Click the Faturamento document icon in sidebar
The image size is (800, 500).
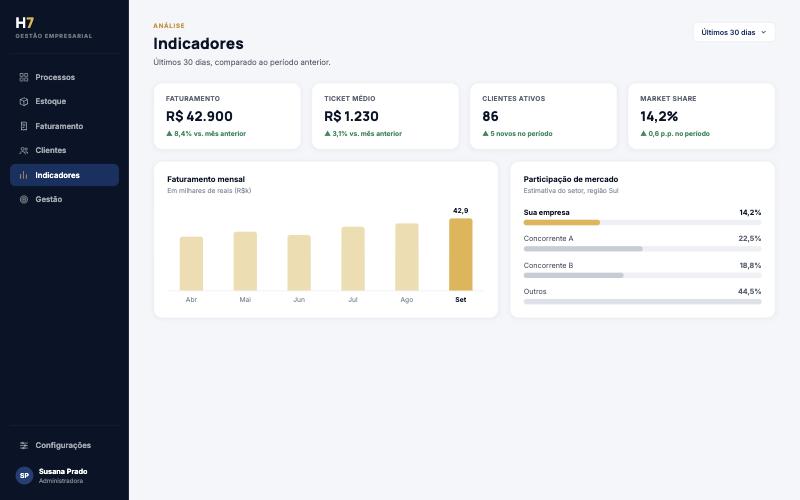pyautogui.click(x=23, y=126)
